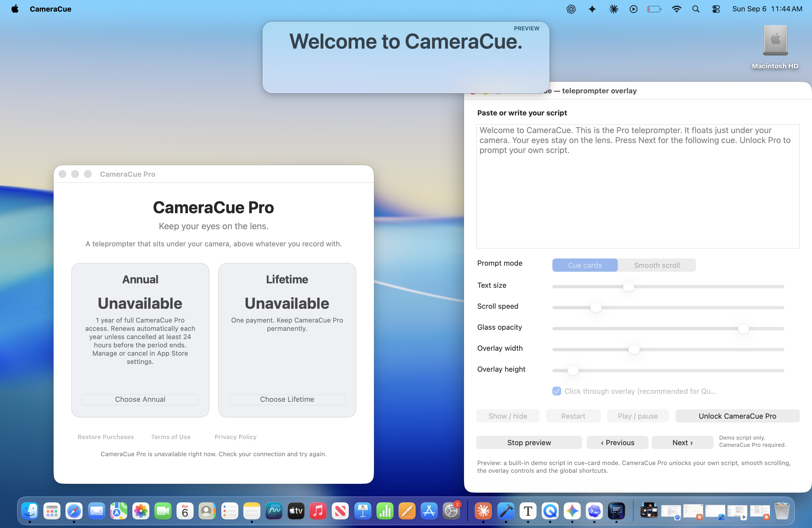Image resolution: width=812 pixels, height=528 pixels.
Task: Open Finder from the Dock
Action: [x=30, y=511]
